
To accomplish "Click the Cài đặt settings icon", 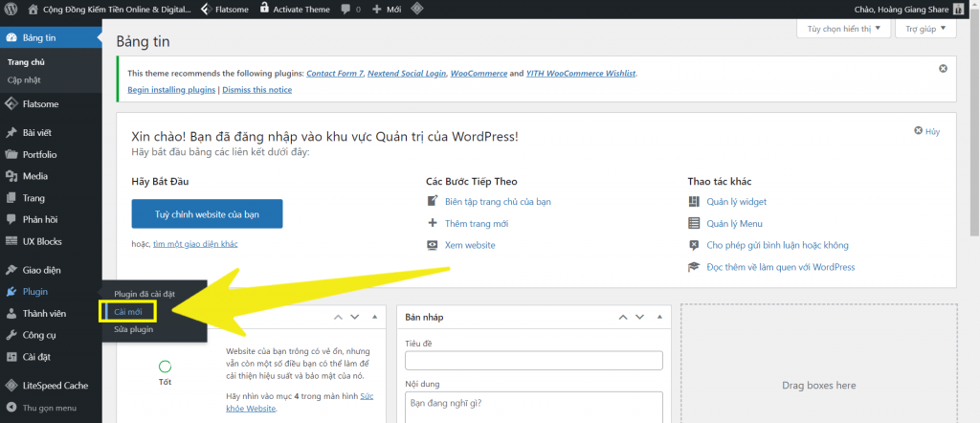I will pos(11,357).
